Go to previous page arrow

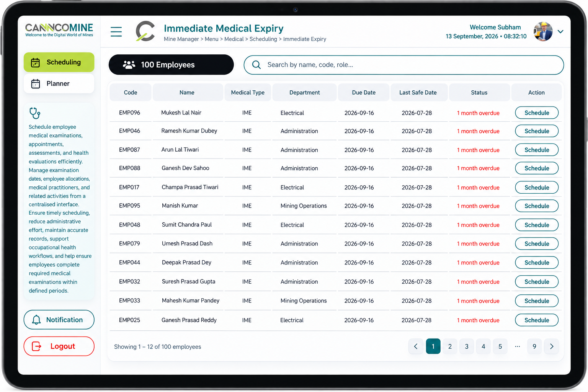point(416,346)
